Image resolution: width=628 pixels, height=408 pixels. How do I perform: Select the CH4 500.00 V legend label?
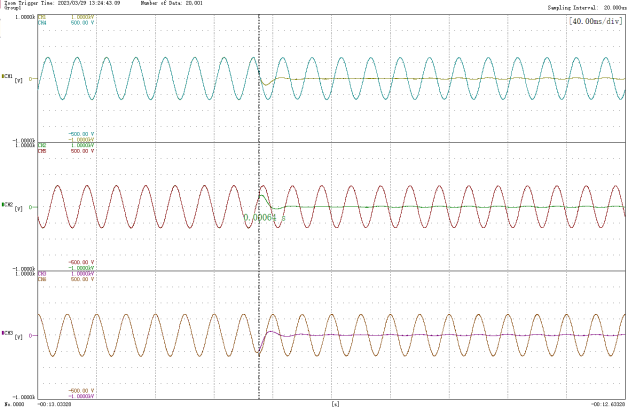[60, 23]
